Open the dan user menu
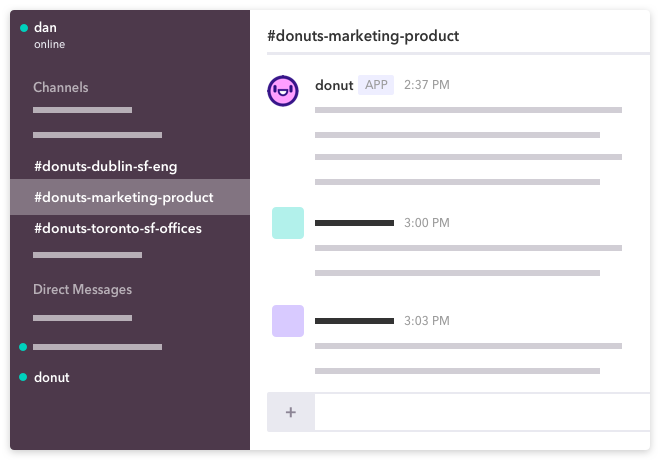The width and height of the screenshot is (660, 460). tap(45, 27)
